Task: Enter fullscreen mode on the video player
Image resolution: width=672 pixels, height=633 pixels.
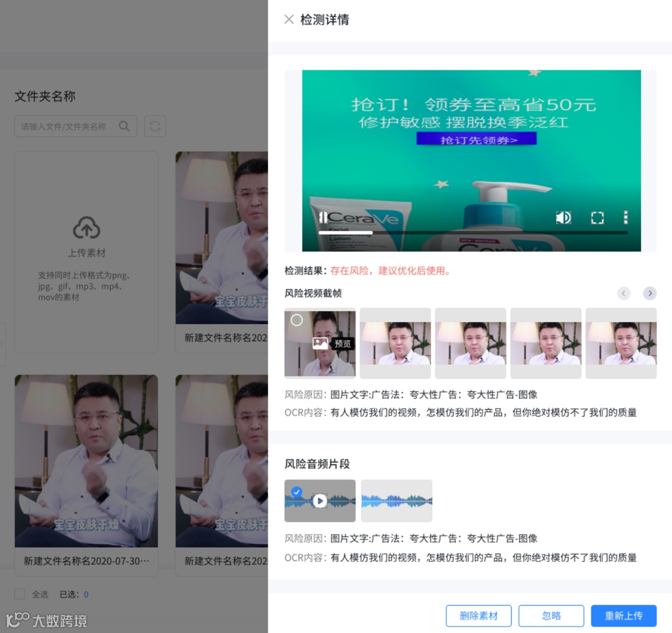Action: (x=597, y=217)
